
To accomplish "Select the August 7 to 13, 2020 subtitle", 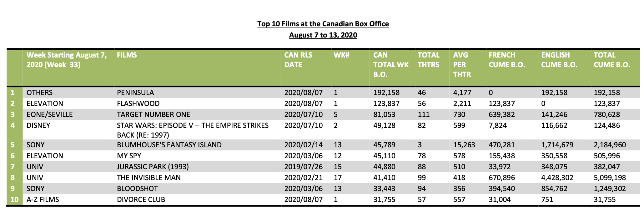I will coord(323,35).
